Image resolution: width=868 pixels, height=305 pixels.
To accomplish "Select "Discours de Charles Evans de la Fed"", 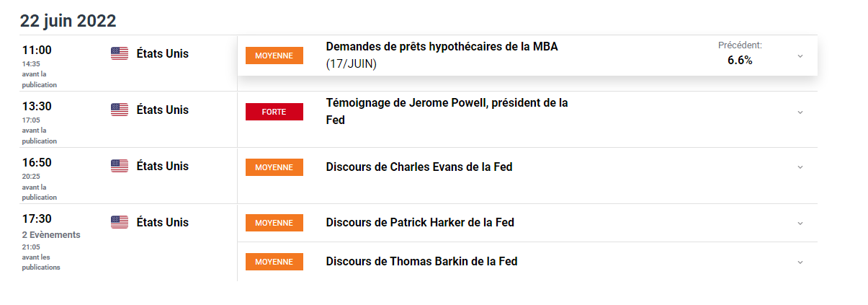I will click(419, 167).
